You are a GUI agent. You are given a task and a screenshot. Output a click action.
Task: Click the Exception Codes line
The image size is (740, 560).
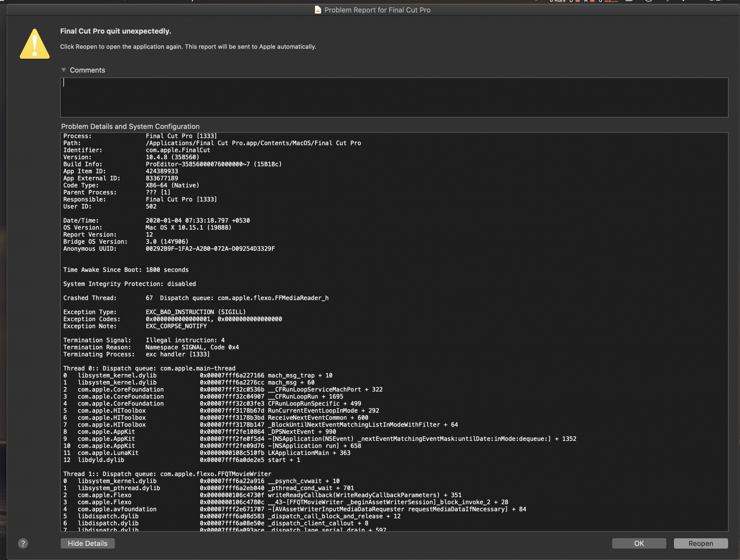(172, 319)
